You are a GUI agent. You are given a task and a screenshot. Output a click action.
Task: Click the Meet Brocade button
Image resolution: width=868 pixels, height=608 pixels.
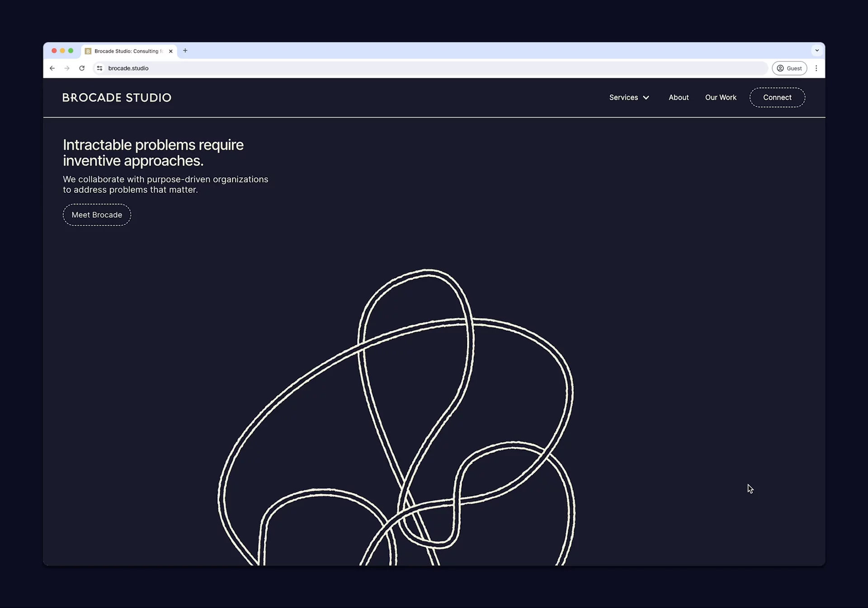pyautogui.click(x=97, y=215)
